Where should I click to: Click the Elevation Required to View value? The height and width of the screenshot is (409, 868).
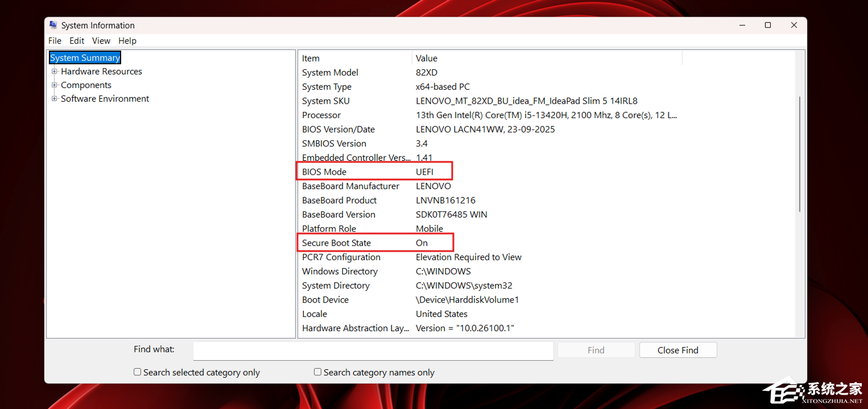point(468,257)
